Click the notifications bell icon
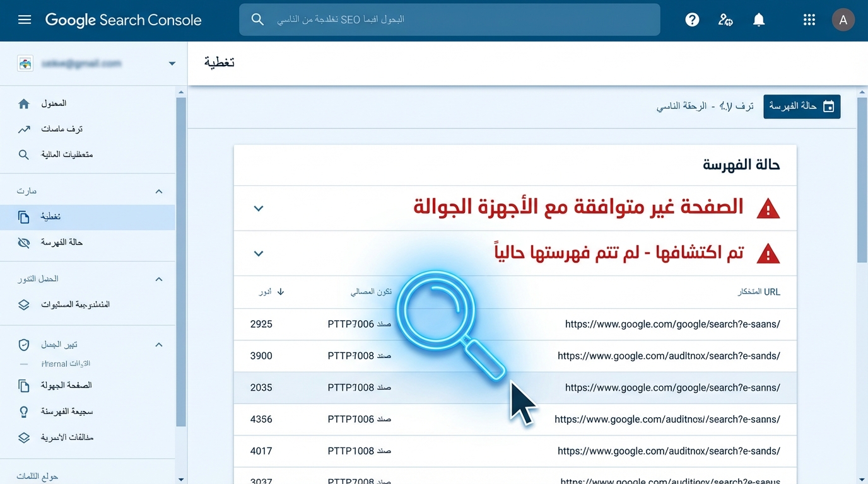Image resolution: width=868 pixels, height=484 pixels. pyautogui.click(x=759, y=20)
